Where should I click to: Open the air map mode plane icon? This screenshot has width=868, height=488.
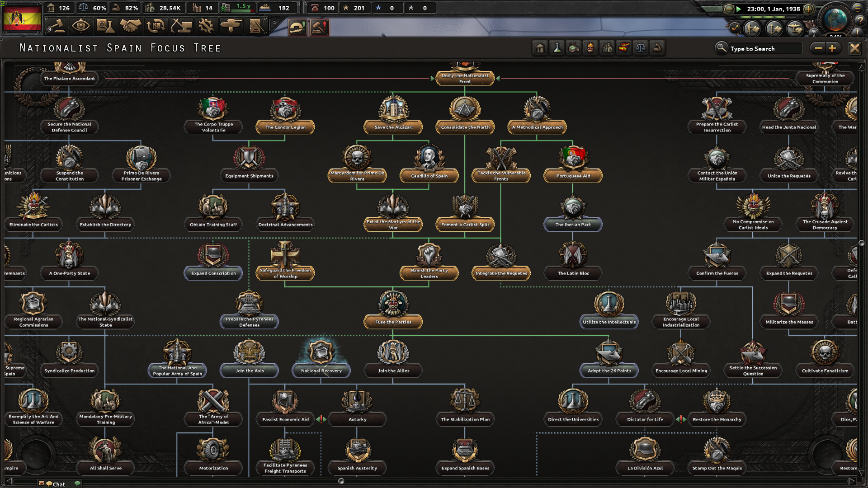click(x=795, y=29)
